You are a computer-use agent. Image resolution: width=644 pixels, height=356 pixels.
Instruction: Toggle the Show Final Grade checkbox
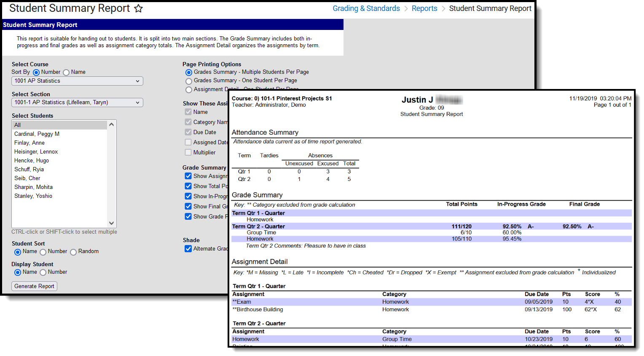pyautogui.click(x=188, y=206)
